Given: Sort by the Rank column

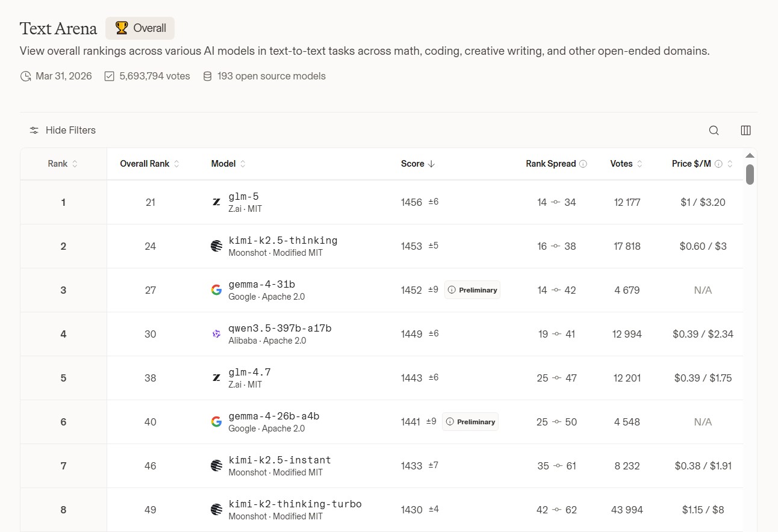Looking at the screenshot, I should (x=63, y=164).
